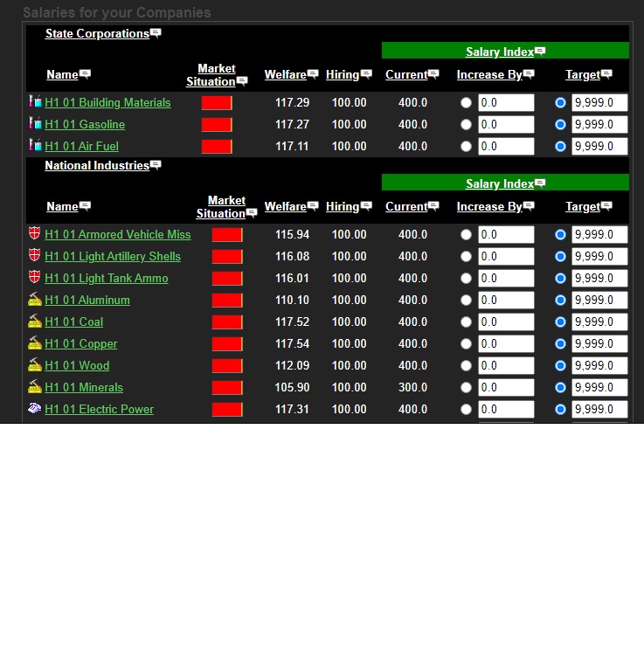
Task: Open the H1 01 Armored Vehicle Miss link
Action: click(118, 235)
